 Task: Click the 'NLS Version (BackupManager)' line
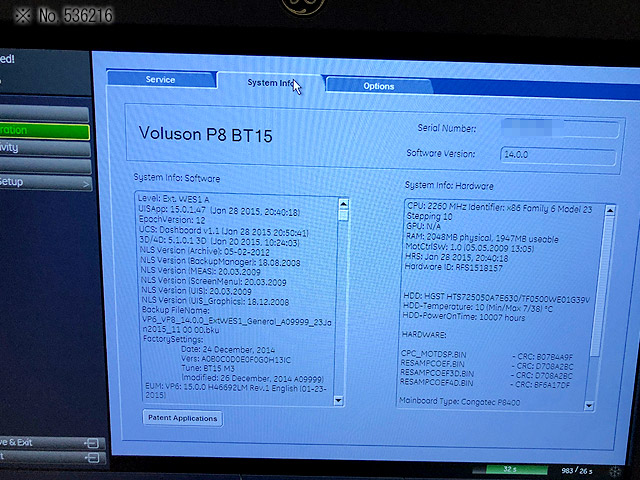point(220,261)
